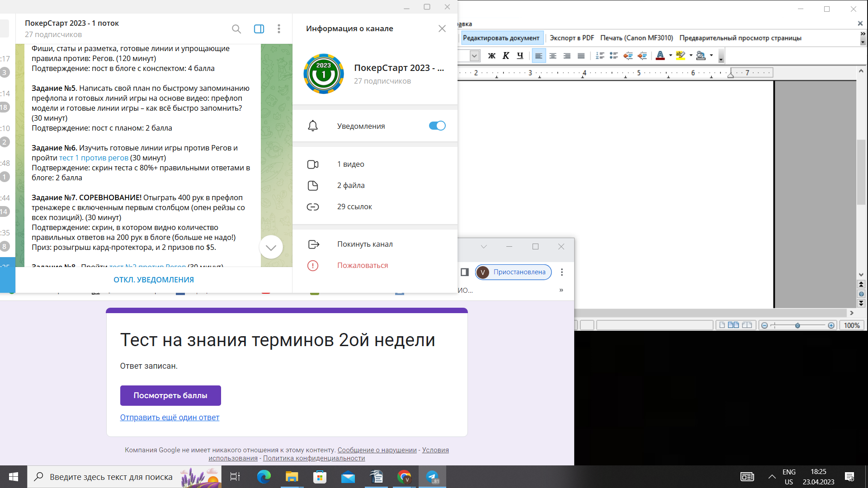868x488 pixels.
Task: Align text right in Writer
Action: coord(567,56)
